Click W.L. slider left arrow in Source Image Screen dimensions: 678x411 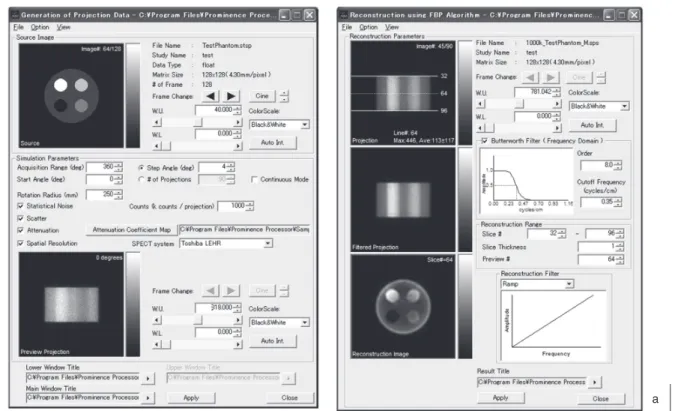157,147
